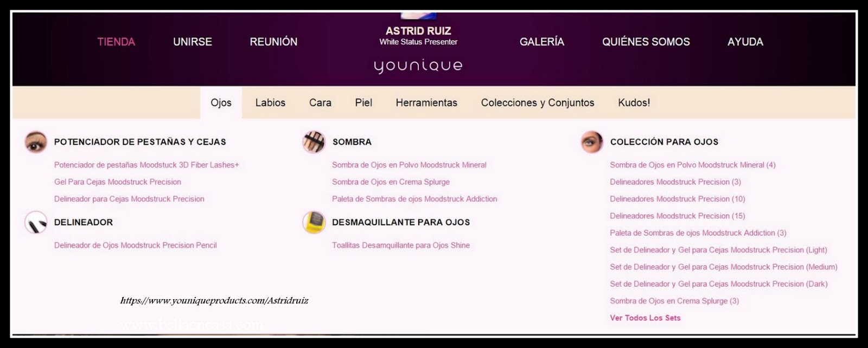868x348 pixels.
Task: Click the Younique logo in header
Action: point(418,66)
